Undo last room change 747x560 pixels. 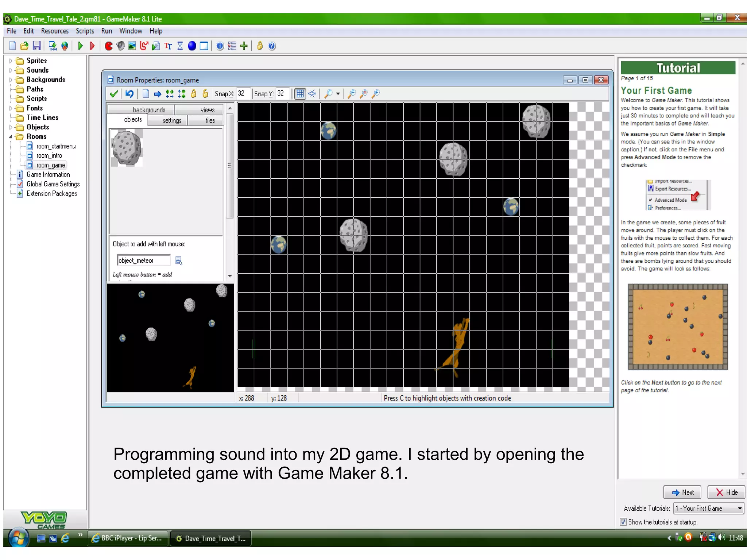coord(129,94)
